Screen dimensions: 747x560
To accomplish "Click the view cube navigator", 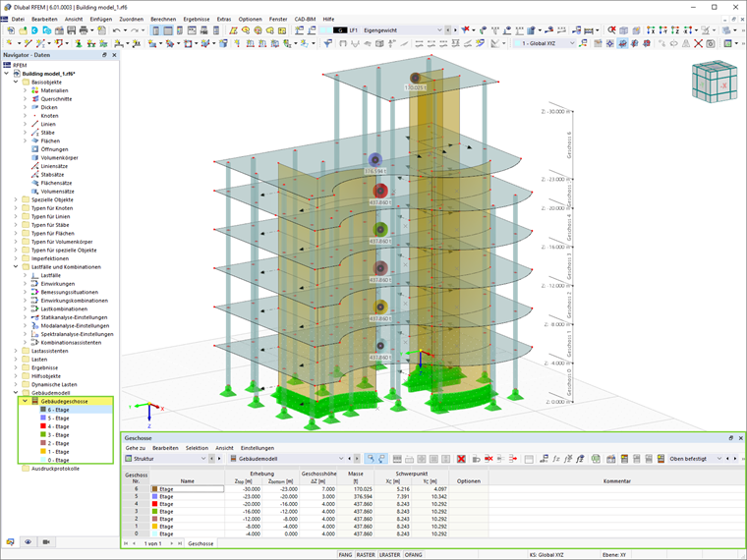I will 715,82.
